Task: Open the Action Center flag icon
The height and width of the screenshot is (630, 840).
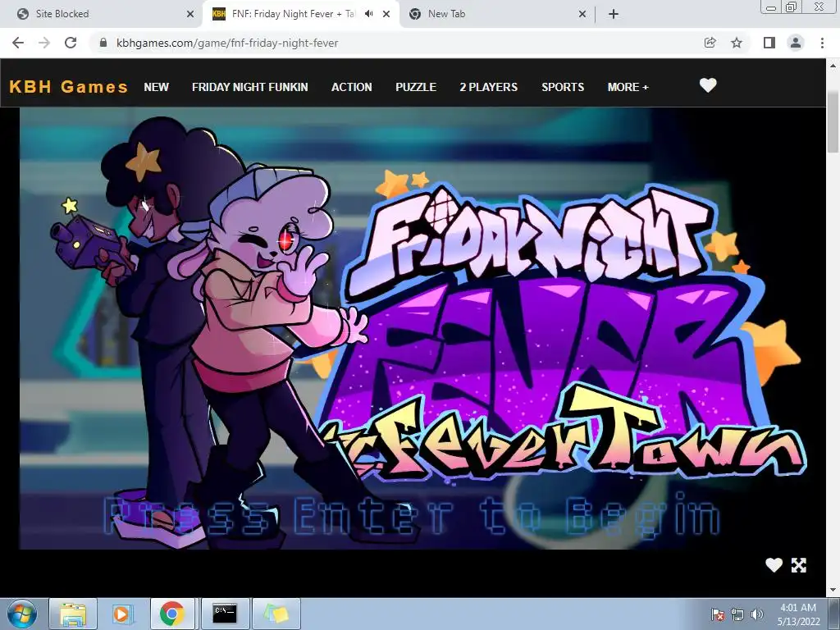Action: [717, 614]
